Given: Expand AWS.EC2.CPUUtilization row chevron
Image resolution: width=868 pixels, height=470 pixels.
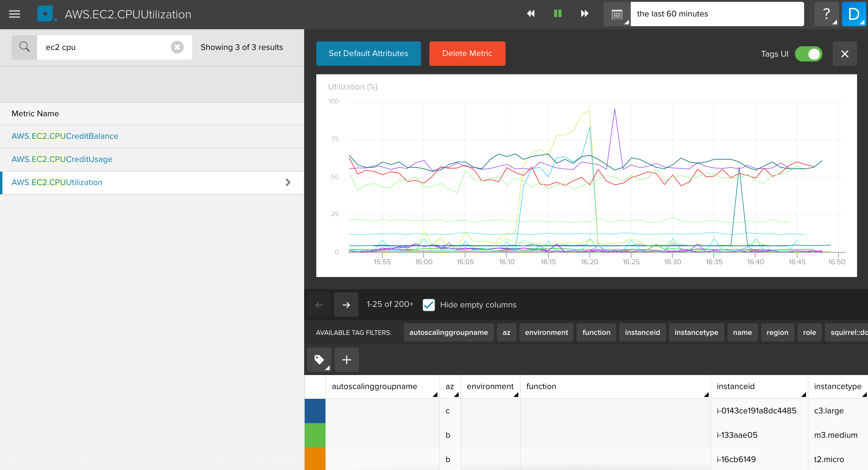Looking at the screenshot, I should [288, 182].
